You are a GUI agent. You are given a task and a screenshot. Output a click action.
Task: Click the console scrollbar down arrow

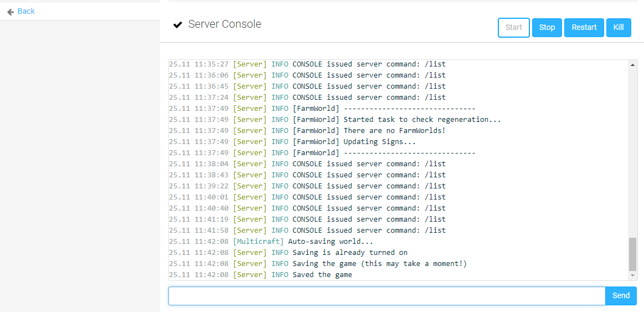click(633, 275)
